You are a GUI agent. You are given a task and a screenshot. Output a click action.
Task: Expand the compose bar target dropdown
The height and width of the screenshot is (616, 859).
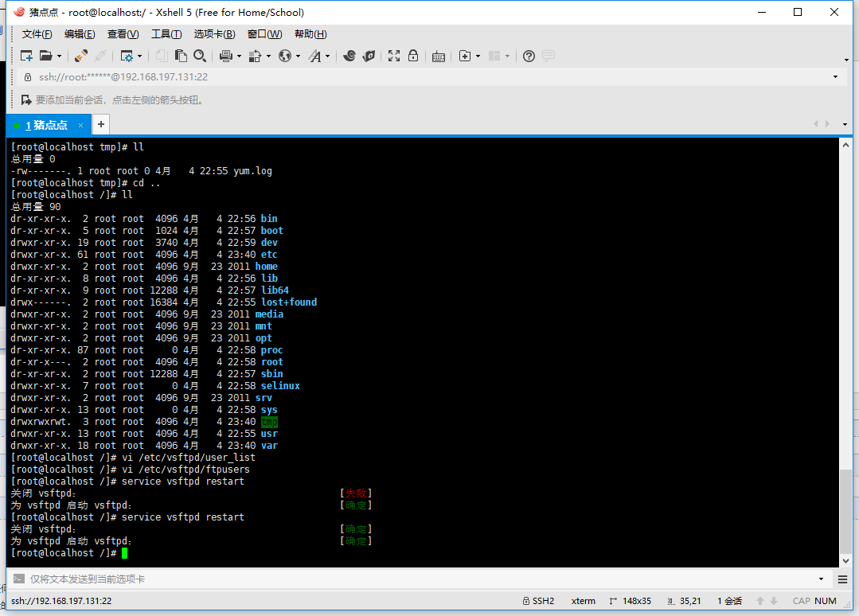822,579
